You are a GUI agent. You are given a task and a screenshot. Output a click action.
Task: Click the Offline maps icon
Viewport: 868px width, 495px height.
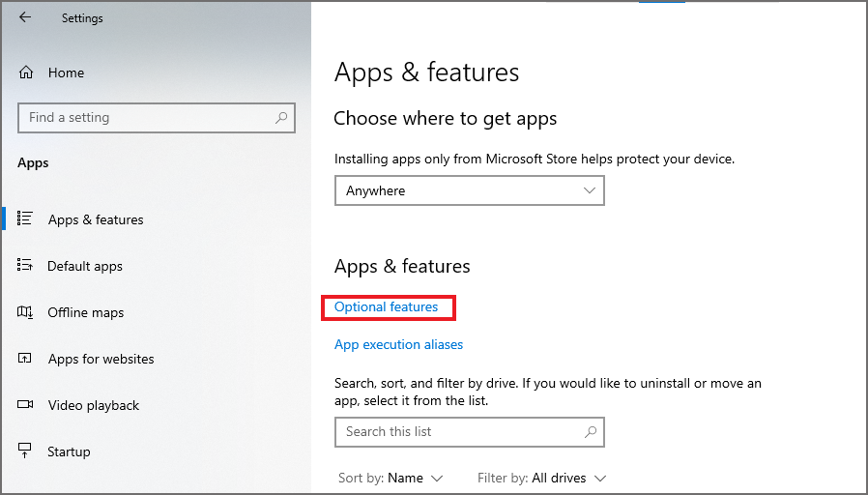click(x=26, y=312)
